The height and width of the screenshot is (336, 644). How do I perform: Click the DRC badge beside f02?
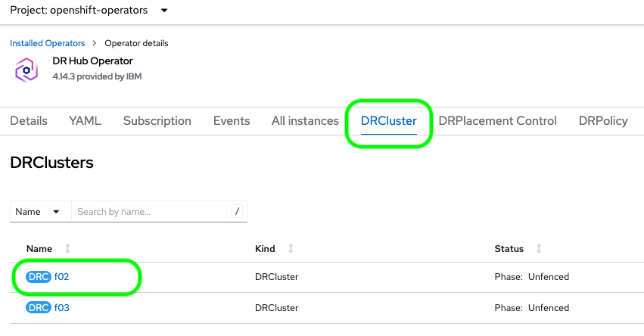[39, 277]
